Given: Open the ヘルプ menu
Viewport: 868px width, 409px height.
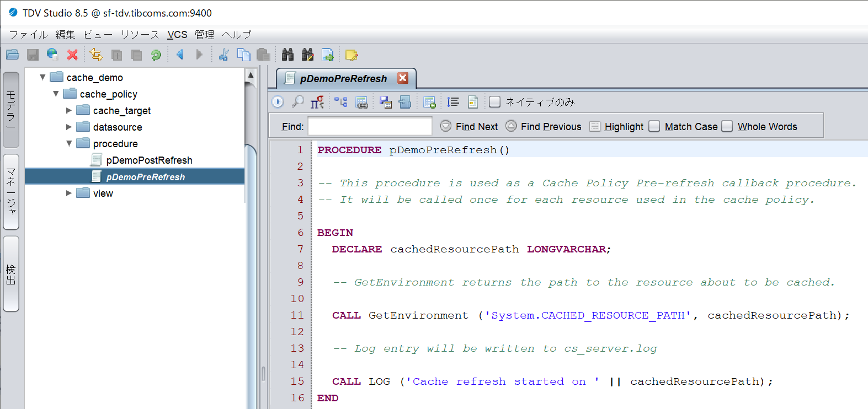Looking at the screenshot, I should coord(237,34).
